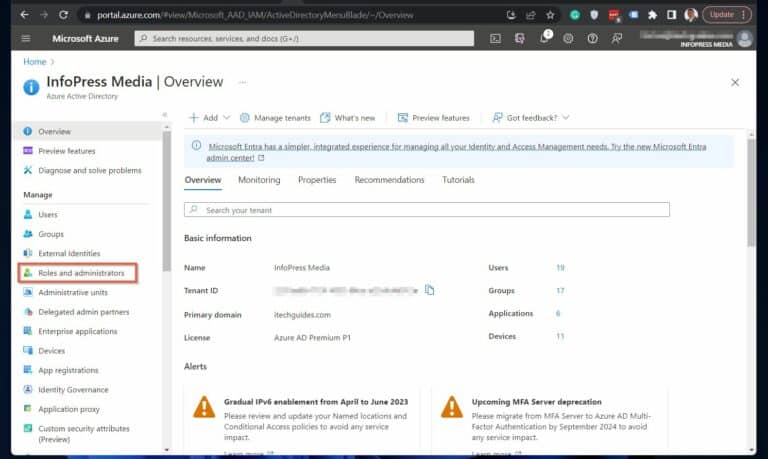Click the browser Update button
This screenshot has height=459, width=768.
[727, 15]
